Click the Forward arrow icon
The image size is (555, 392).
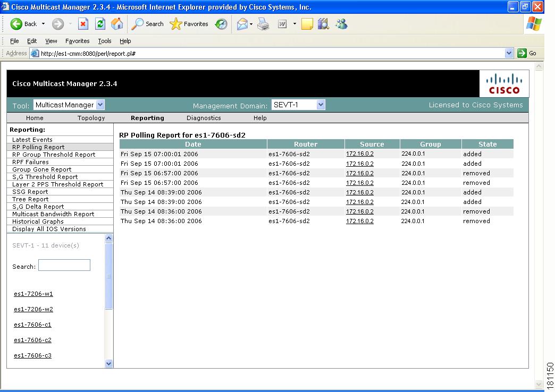click(x=58, y=24)
